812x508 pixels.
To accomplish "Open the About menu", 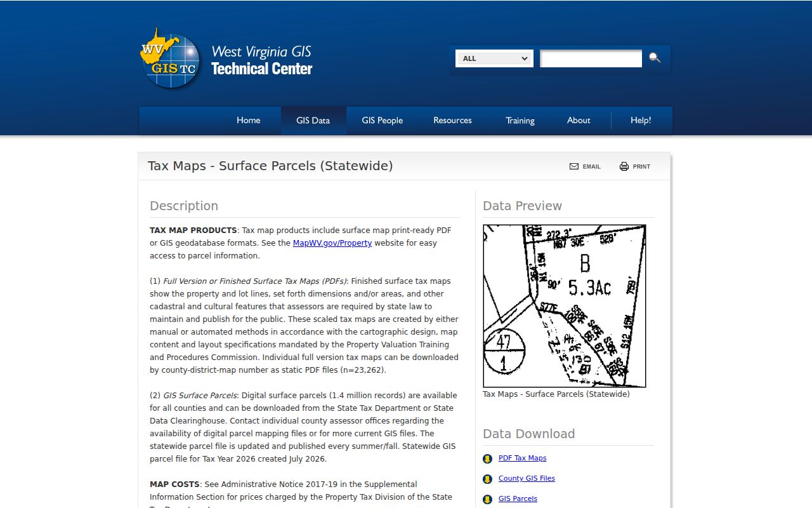I will [579, 120].
